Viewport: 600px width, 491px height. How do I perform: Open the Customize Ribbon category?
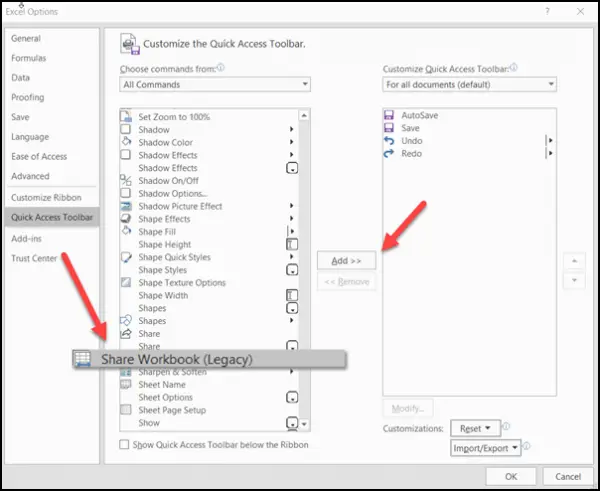pyautogui.click(x=46, y=197)
